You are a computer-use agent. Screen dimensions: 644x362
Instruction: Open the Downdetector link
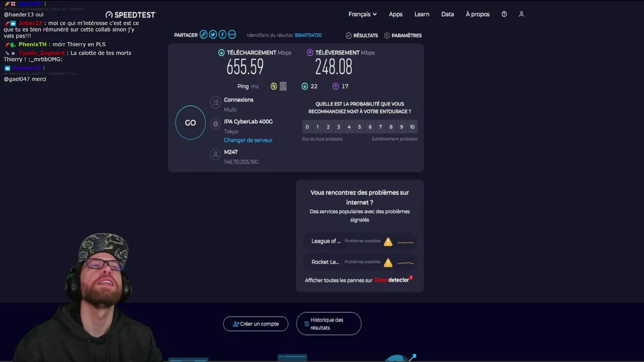tap(392, 280)
